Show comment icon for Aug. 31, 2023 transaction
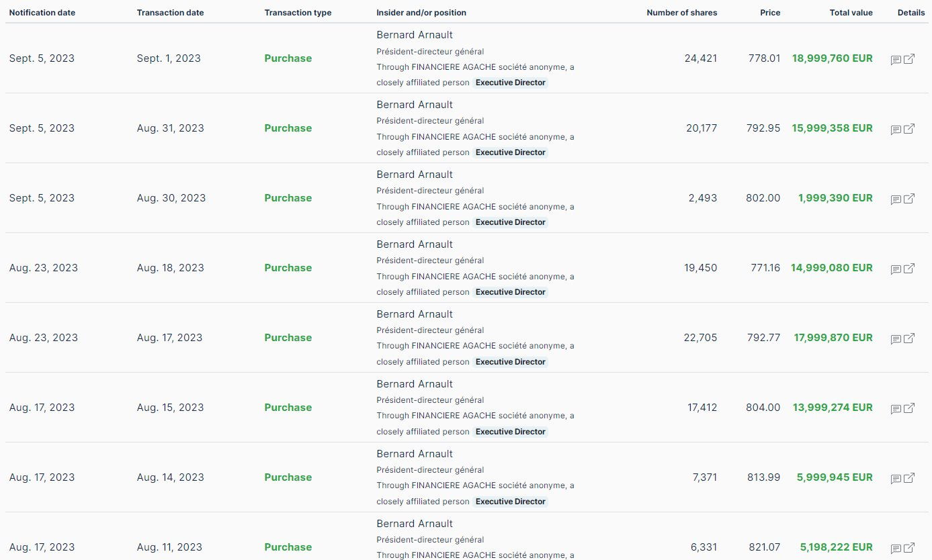932x560 pixels. pos(896,130)
